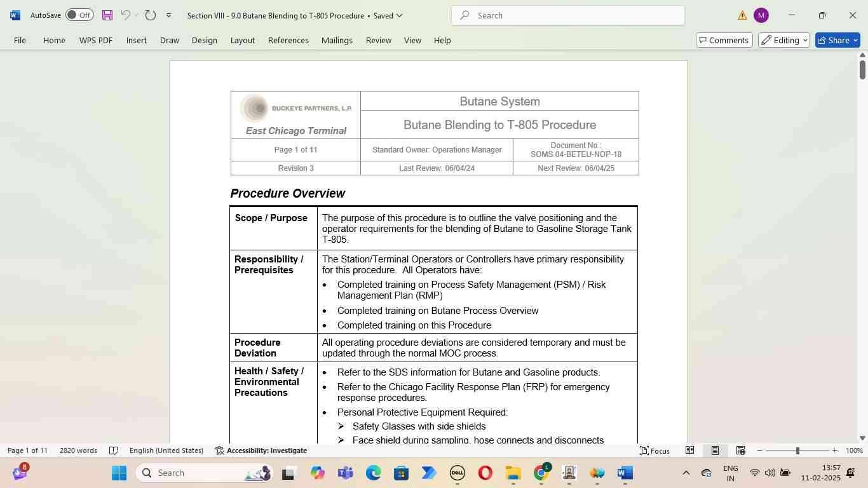Image resolution: width=868 pixels, height=488 pixels.
Task: Click Accessibility: Investigate in status bar
Action: coord(261,451)
